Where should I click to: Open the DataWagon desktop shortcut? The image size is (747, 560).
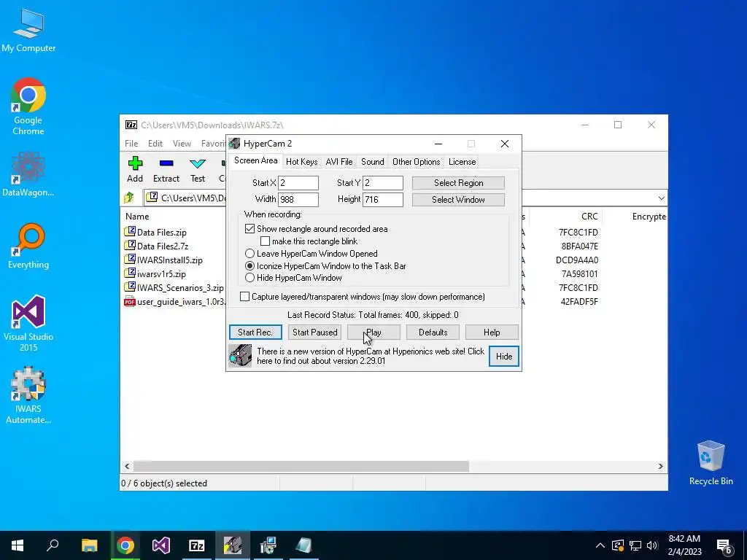(x=28, y=174)
